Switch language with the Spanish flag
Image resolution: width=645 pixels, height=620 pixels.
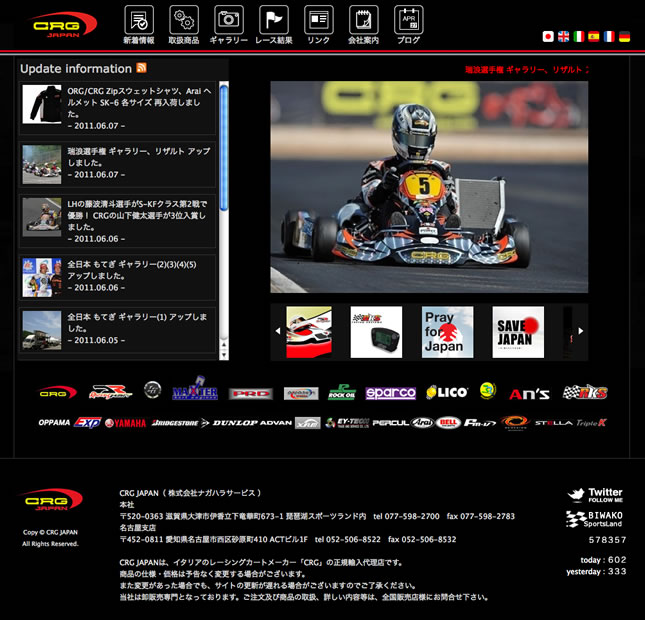coord(594,37)
